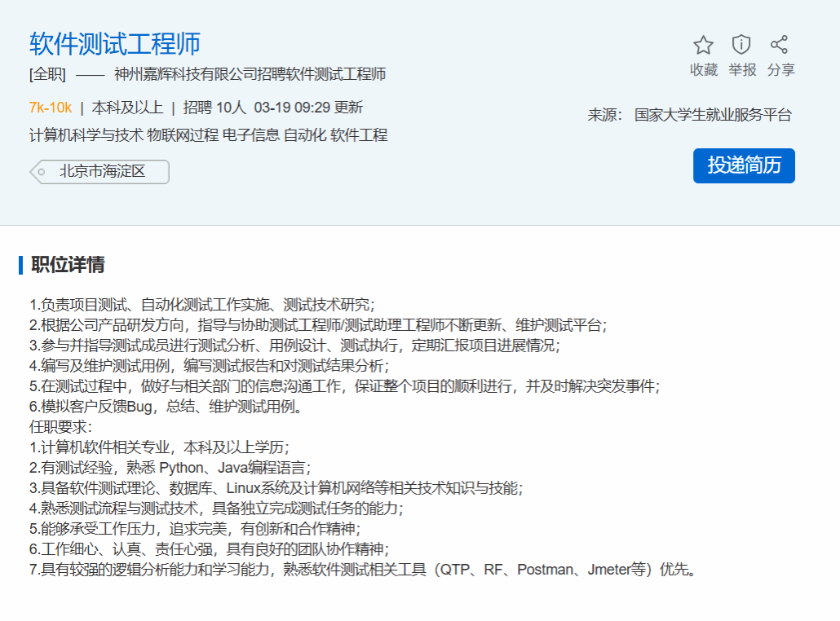Click the share icon
This screenshot has width=840, height=621.
[780, 45]
